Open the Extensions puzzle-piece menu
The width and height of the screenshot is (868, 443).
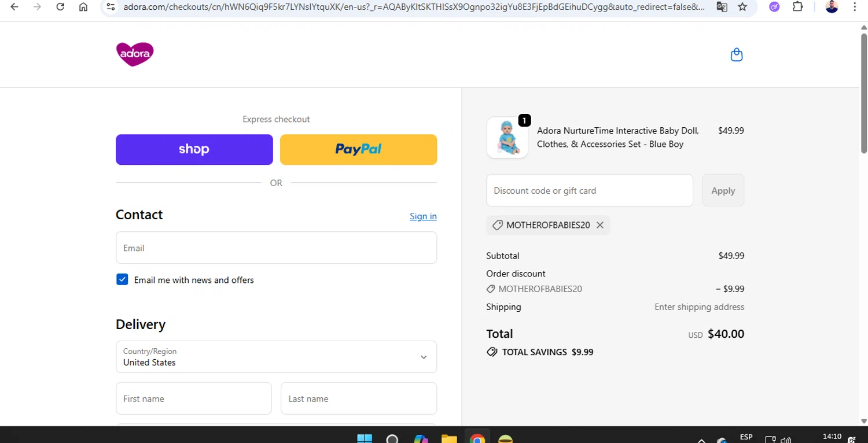(x=797, y=7)
